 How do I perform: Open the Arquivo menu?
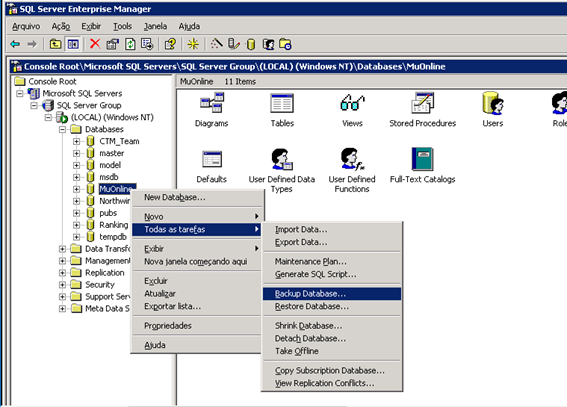26,26
